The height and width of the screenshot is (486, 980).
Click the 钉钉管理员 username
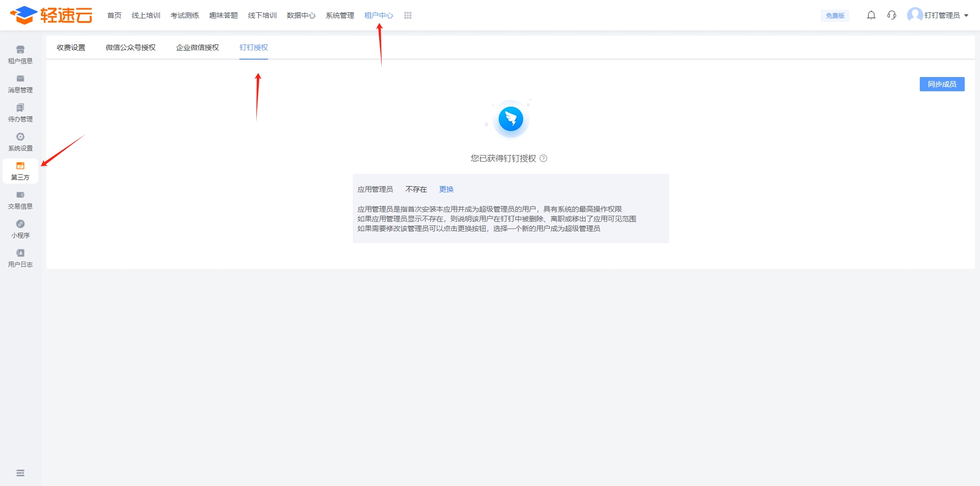point(942,15)
